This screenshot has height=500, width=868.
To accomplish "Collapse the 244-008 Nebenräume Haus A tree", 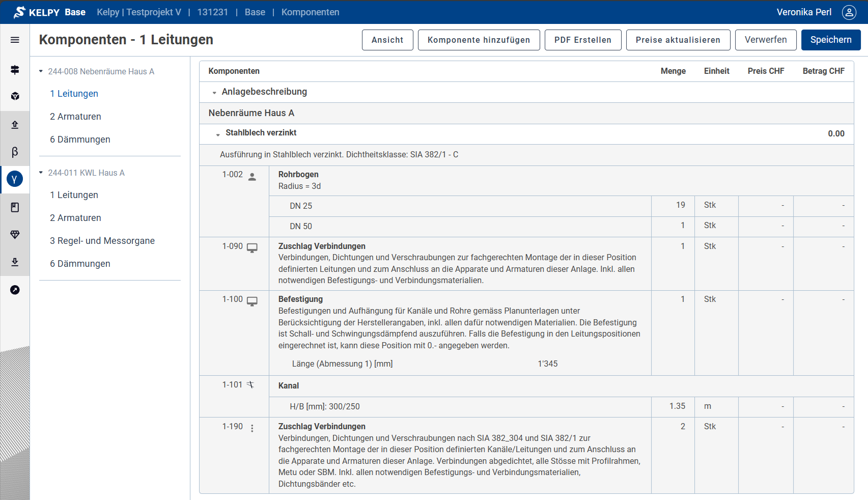I will 41,71.
